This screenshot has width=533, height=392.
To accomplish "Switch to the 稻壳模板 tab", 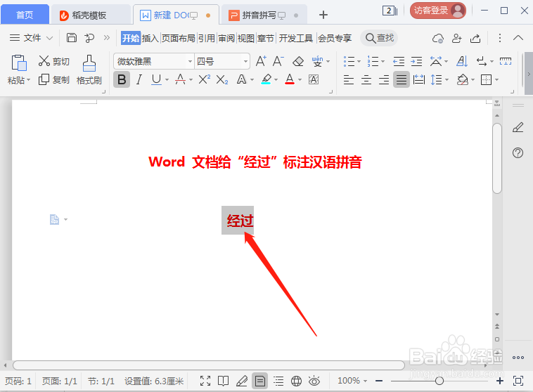I will tap(90, 15).
